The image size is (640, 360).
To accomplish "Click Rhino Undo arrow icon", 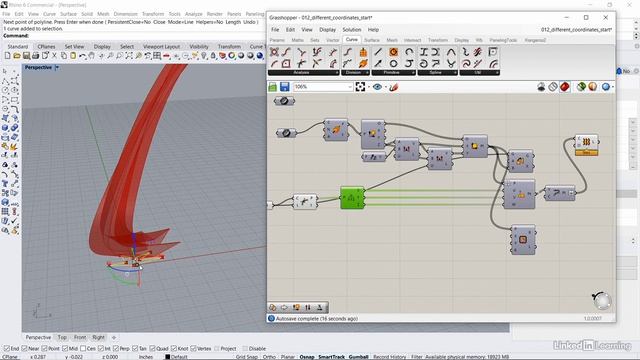I will pos(82,56).
